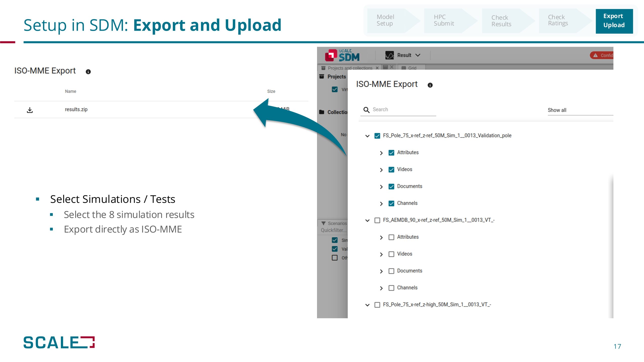The height and width of the screenshot is (362, 644).
Task: Select the Export Upload step
Action: [x=614, y=21]
